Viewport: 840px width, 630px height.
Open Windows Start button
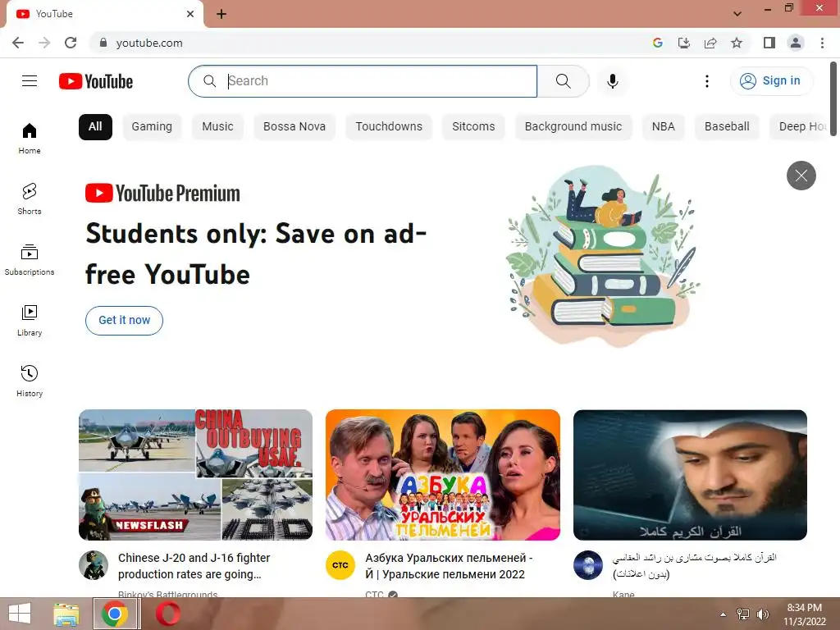20,614
